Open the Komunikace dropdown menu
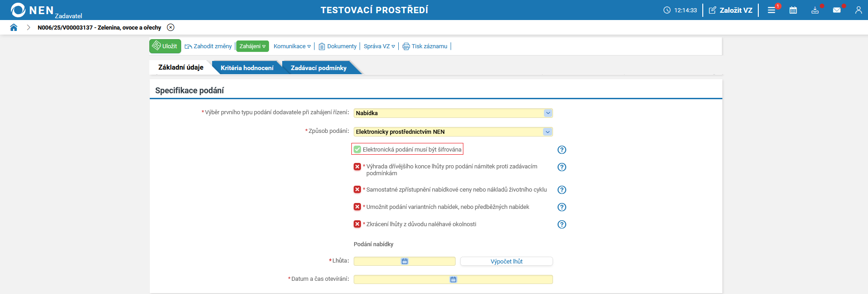The height and width of the screenshot is (294, 868). pyautogui.click(x=292, y=46)
